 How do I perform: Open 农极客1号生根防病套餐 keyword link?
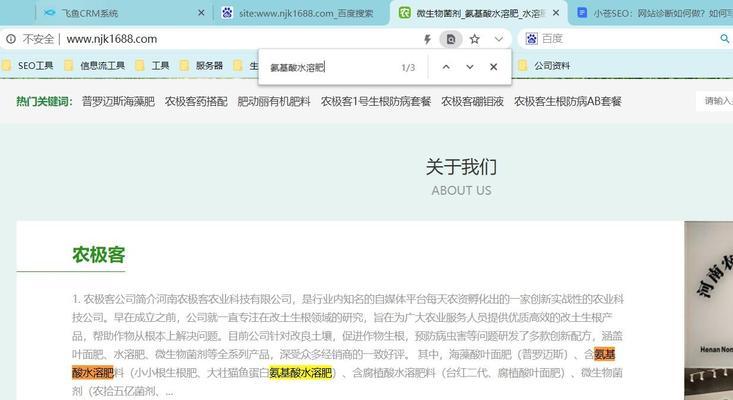376,101
